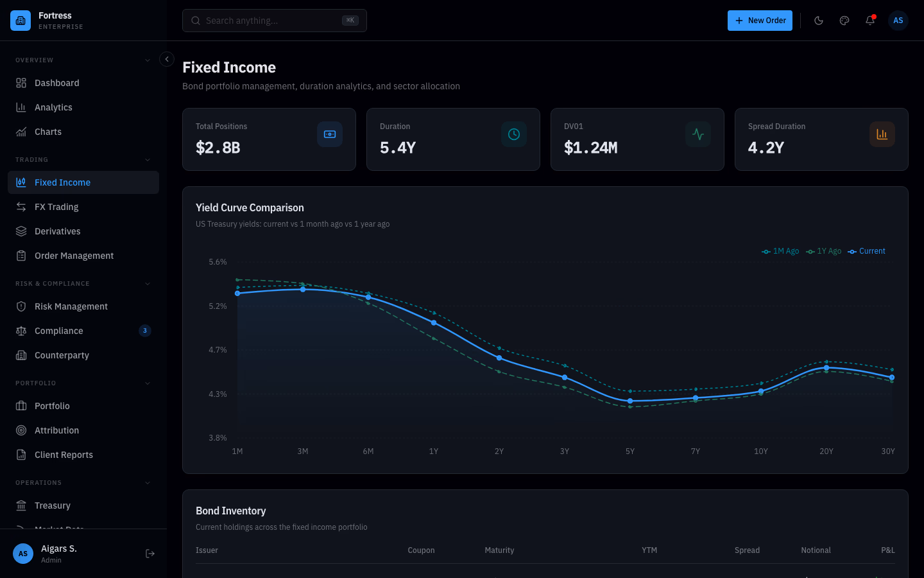Click the Risk Management shield icon
Screen dimensions: 924x578
[21, 306]
